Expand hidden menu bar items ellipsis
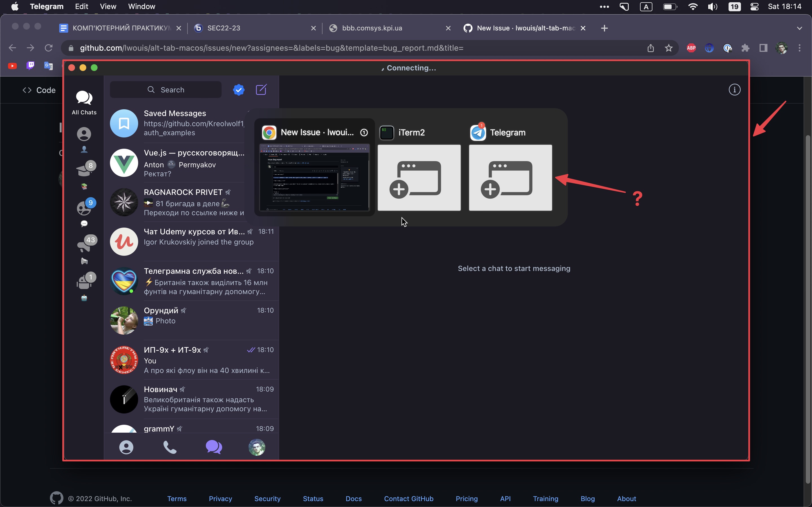The height and width of the screenshot is (507, 812). [604, 6]
